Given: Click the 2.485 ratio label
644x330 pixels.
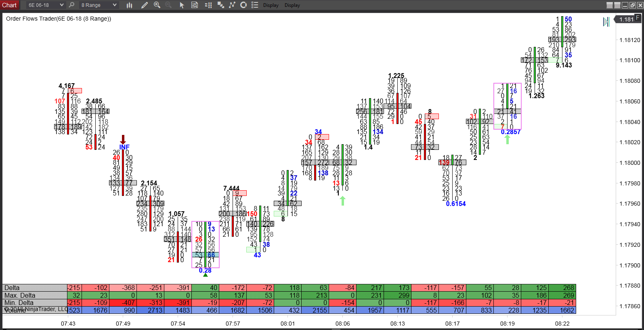Looking at the screenshot, I should point(94,101).
